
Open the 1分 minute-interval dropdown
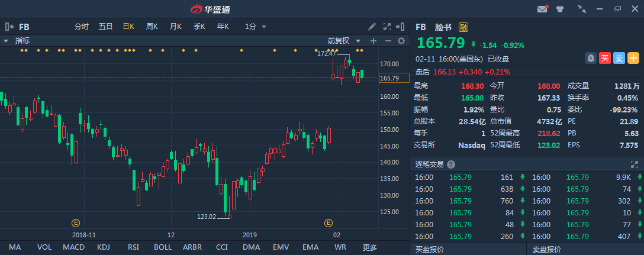[256, 27]
